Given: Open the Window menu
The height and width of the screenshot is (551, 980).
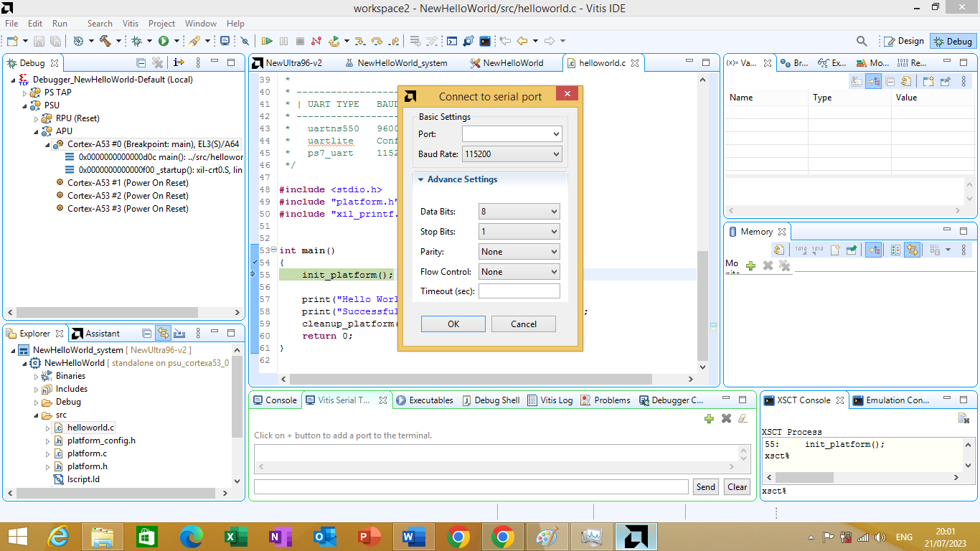Looking at the screenshot, I should [x=201, y=24].
